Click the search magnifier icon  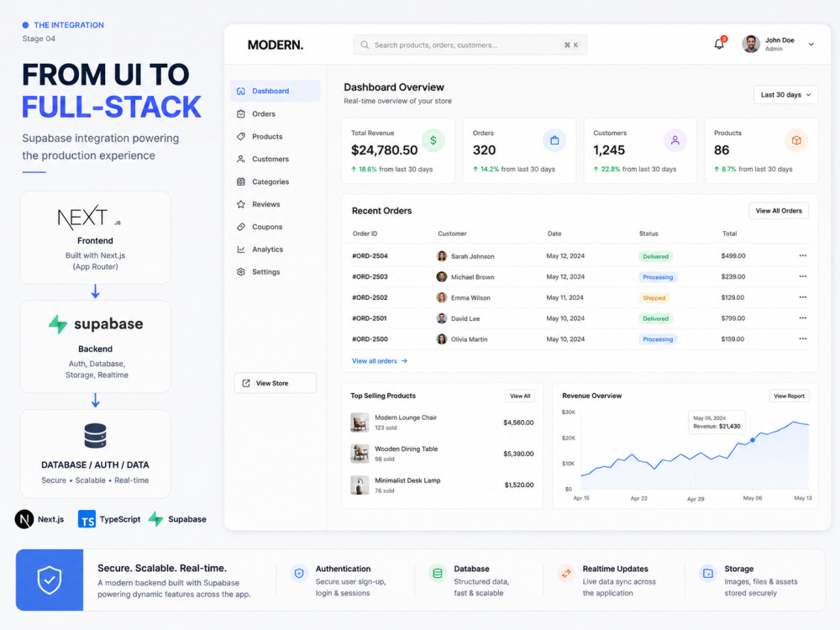365,45
